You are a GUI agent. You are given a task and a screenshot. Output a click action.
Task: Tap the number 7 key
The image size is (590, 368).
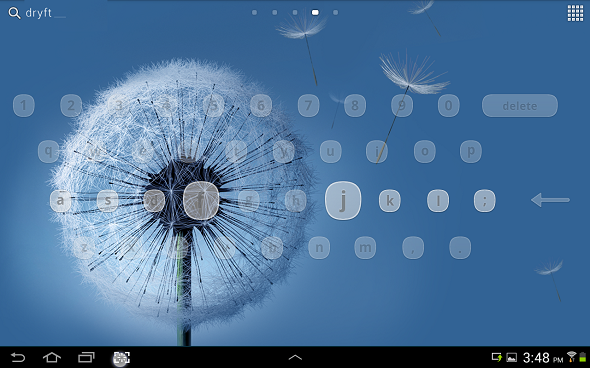pyautogui.click(x=308, y=106)
